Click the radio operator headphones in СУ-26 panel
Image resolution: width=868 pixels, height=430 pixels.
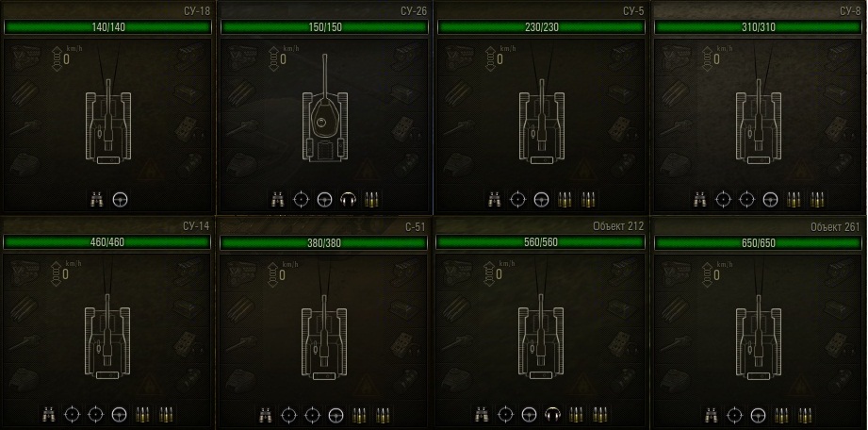(x=348, y=200)
